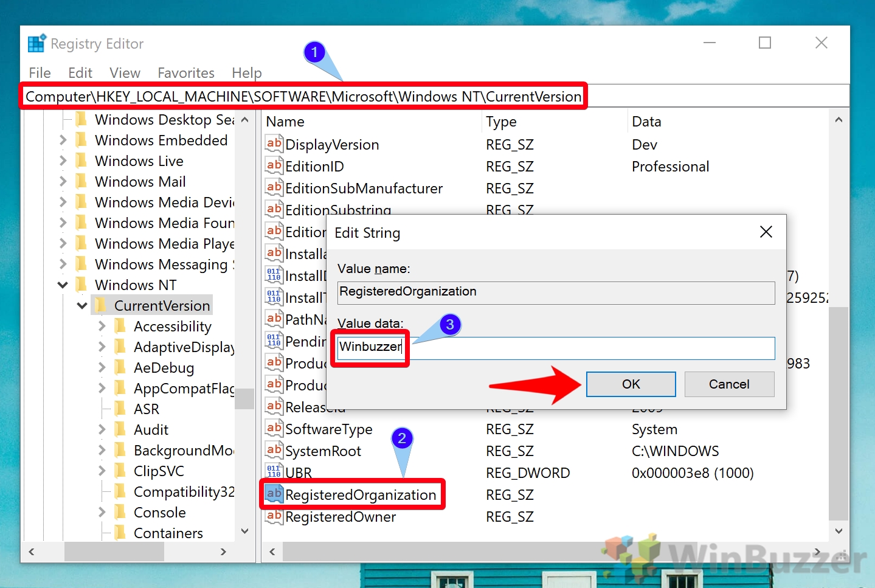Expand the Windows Live tree node
Screen dimensions: 875x588
pyautogui.click(x=63, y=161)
